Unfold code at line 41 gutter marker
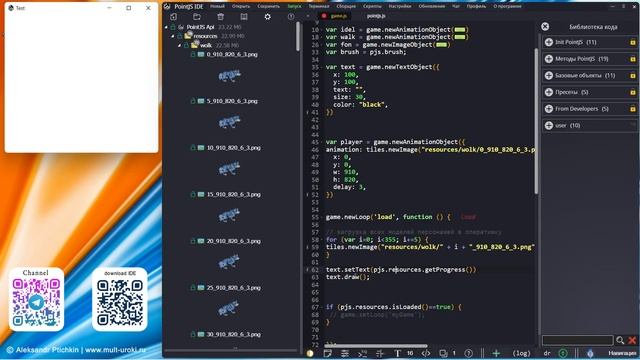Viewport: 640px width, 360px height. 307,112
